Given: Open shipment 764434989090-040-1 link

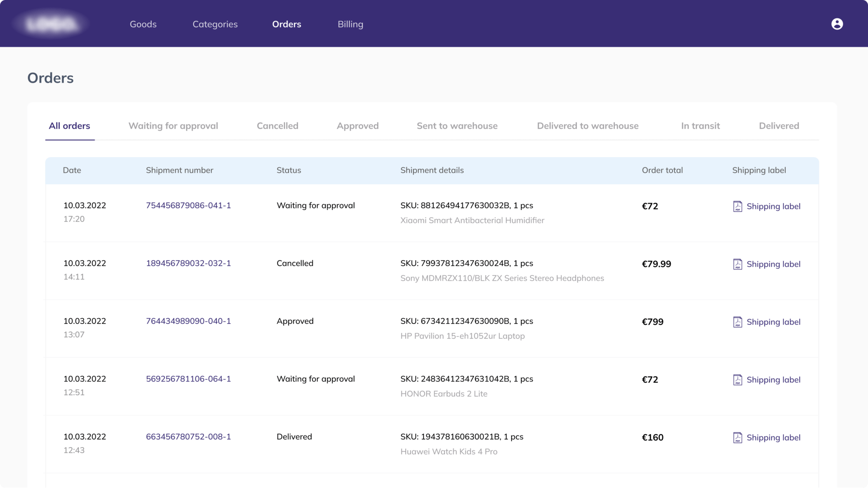Looking at the screenshot, I should (188, 321).
